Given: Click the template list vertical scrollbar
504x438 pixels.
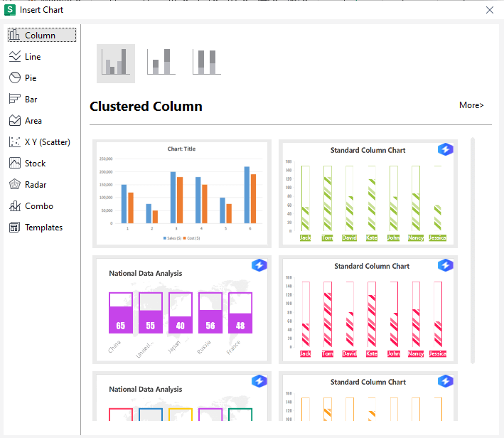Looking at the screenshot, I should [473, 251].
